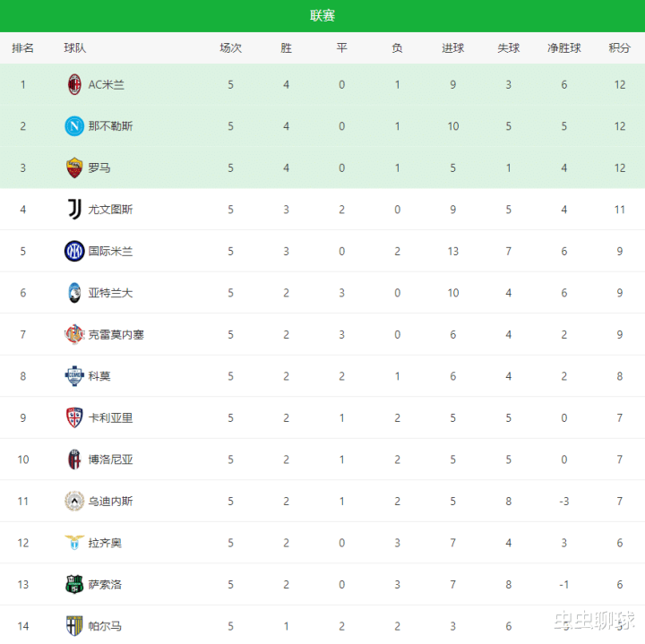Click the 净胜球 column header
This screenshot has width=645, height=644.
click(564, 48)
